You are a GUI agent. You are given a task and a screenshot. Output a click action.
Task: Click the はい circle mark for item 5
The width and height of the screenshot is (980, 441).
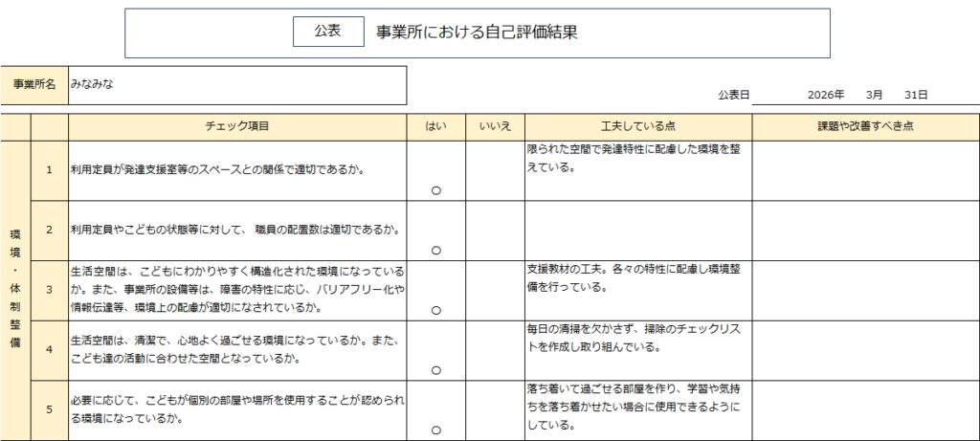pos(436,430)
